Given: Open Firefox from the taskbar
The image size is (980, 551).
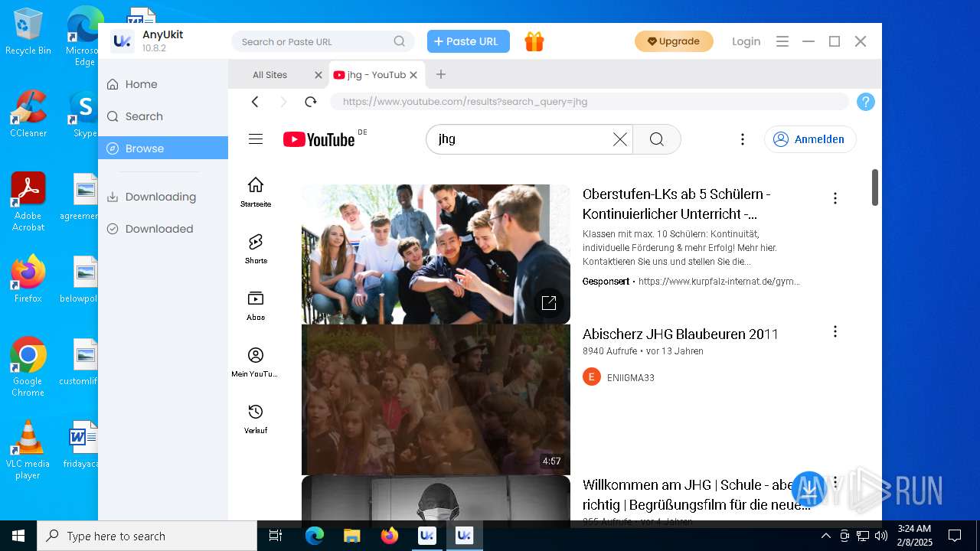Looking at the screenshot, I should tap(390, 536).
